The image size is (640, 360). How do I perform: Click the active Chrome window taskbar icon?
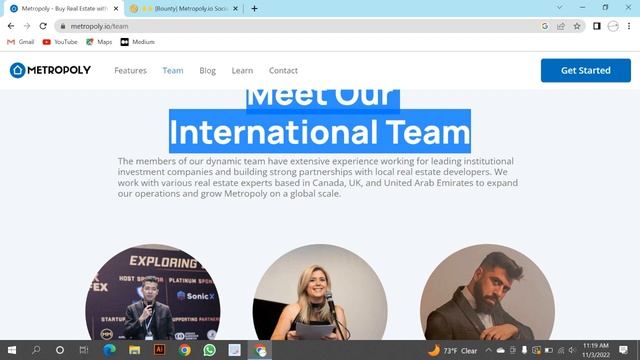260,350
